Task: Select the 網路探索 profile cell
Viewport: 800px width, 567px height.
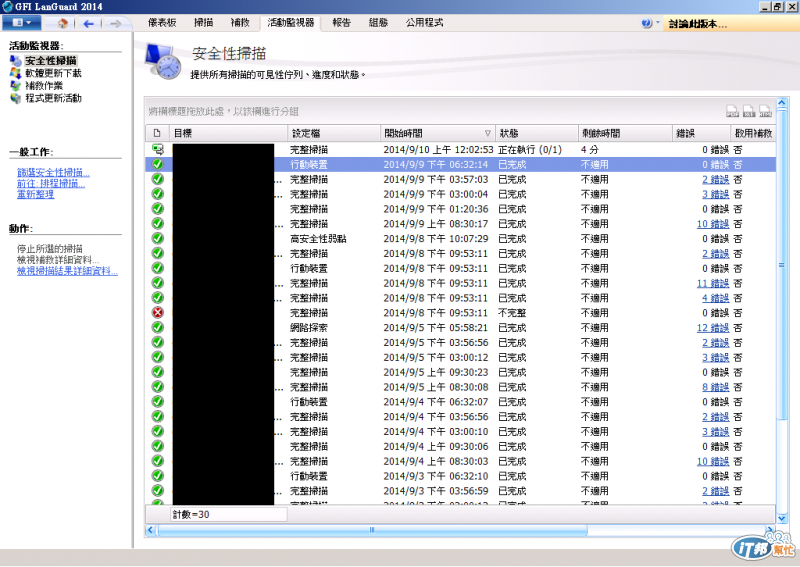Action: point(309,328)
